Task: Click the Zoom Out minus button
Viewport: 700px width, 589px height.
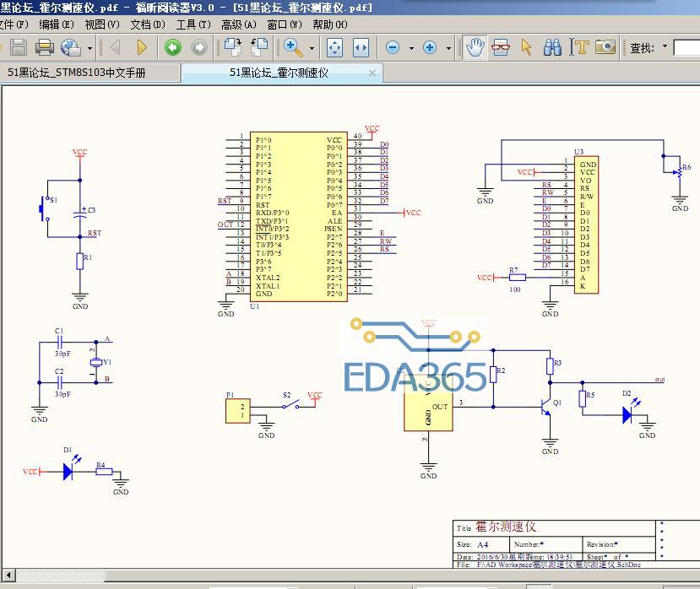Action: (x=393, y=47)
